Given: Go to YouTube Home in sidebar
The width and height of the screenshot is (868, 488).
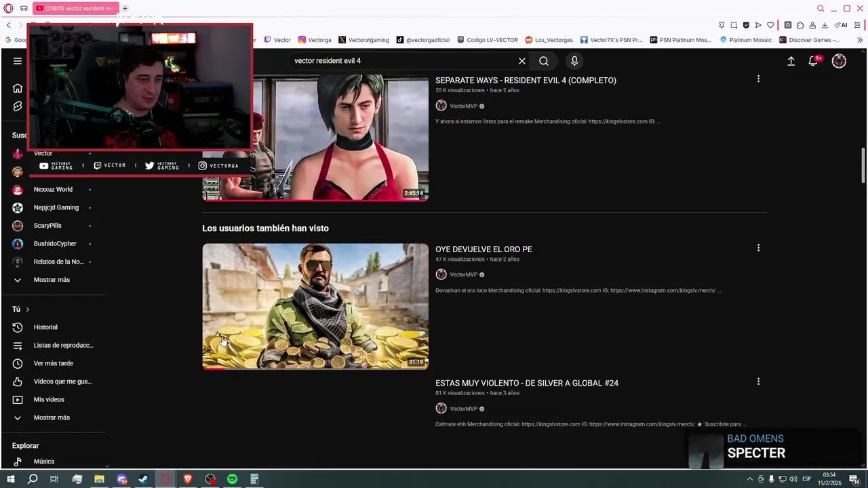Looking at the screenshot, I should 18,88.
